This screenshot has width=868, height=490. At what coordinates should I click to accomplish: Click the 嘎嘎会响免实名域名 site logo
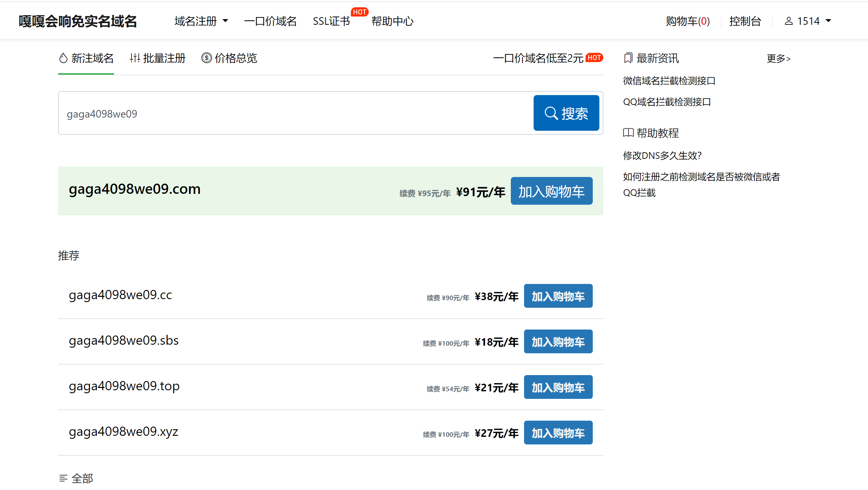[x=78, y=21]
